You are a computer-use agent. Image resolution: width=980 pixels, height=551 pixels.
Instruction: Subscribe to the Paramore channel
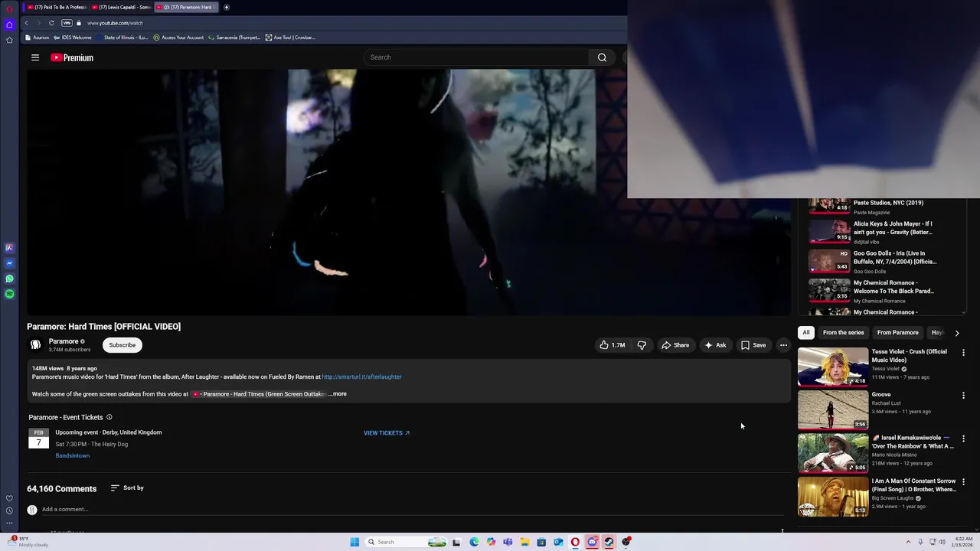[x=122, y=345]
